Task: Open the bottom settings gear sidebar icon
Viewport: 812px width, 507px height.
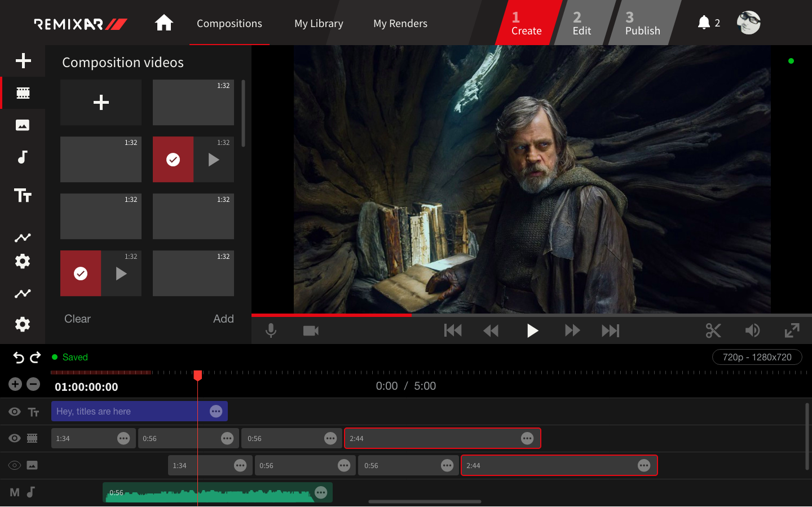Action: coord(23,324)
